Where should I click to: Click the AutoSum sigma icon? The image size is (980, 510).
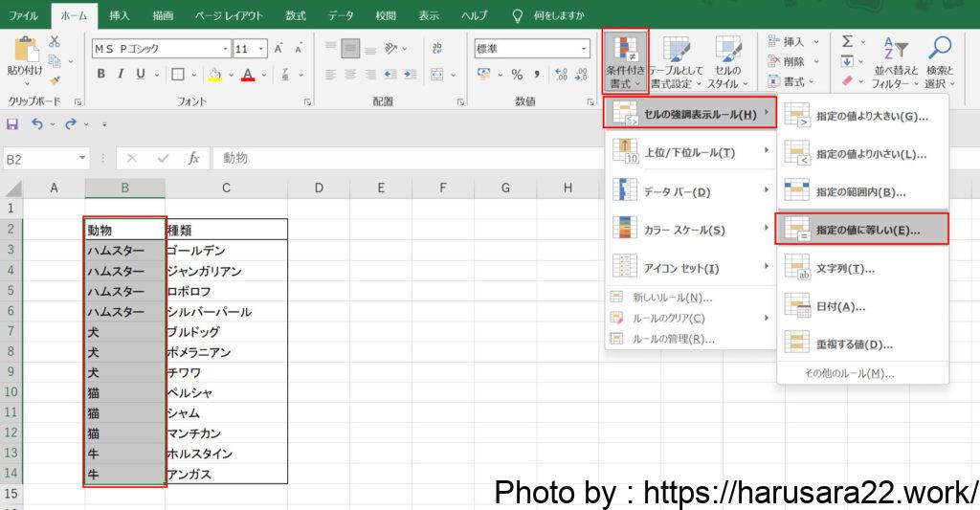coord(847,41)
